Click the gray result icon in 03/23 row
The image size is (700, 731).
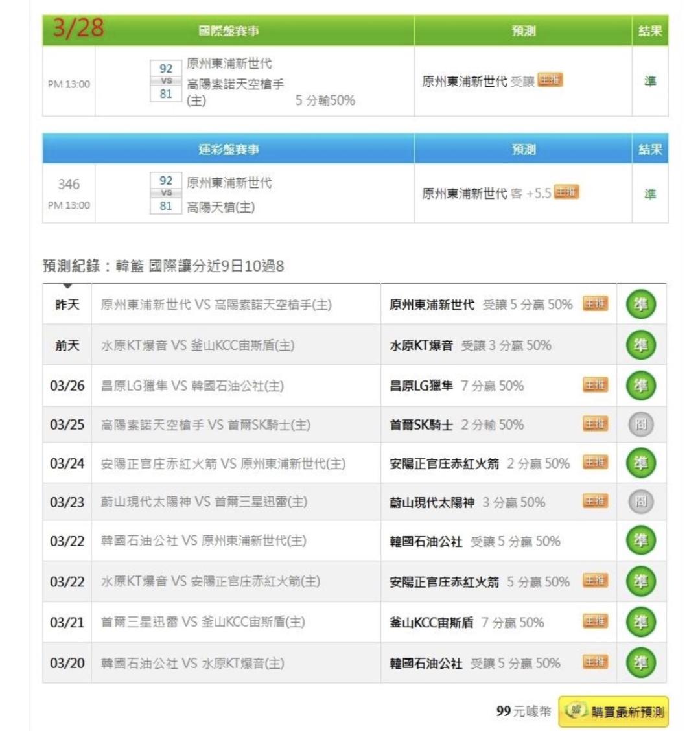[x=641, y=502]
